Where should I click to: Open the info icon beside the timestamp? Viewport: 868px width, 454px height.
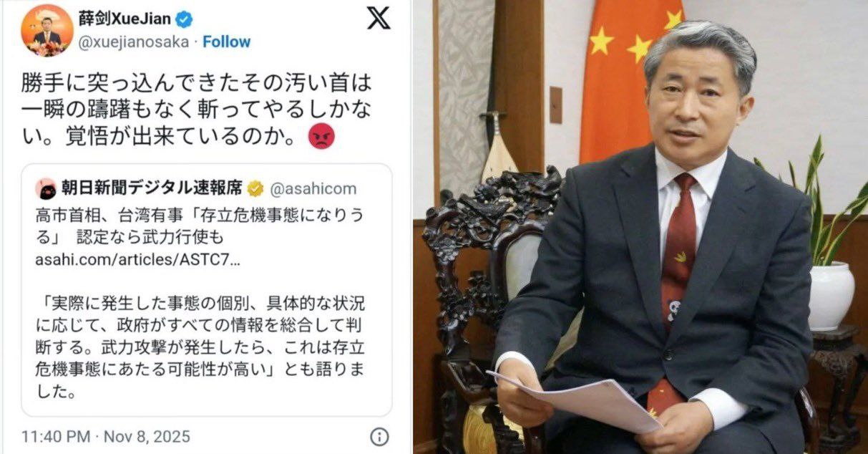[x=379, y=436]
